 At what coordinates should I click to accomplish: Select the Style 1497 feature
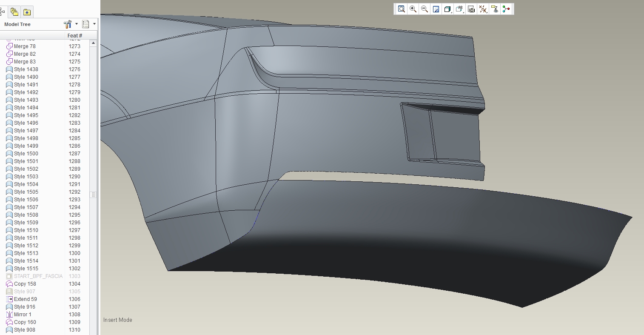point(26,131)
